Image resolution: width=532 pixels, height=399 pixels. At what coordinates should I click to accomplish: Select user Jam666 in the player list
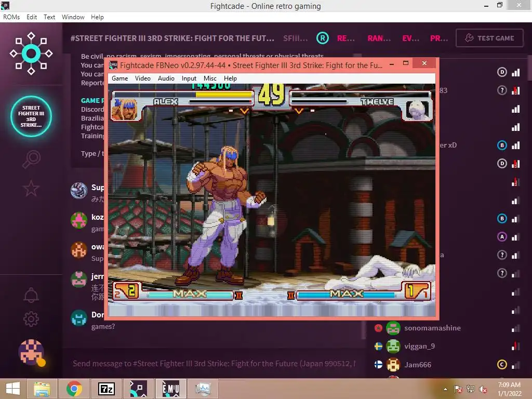tap(418, 365)
